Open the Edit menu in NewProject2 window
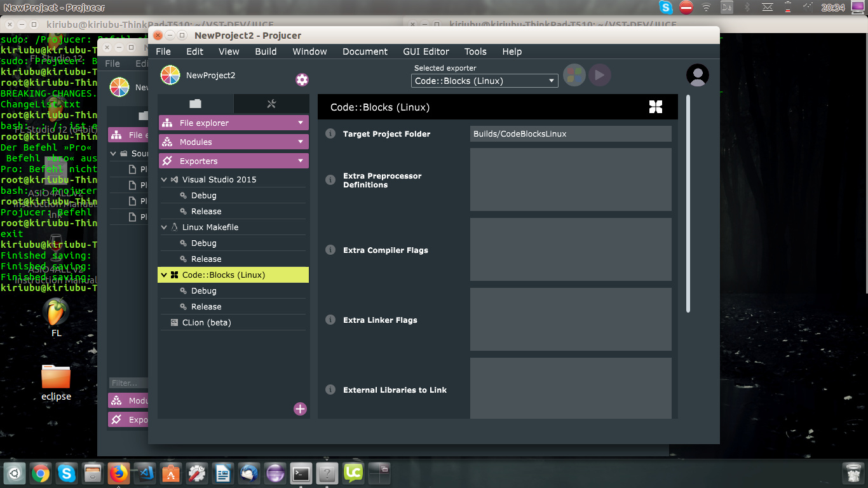Screen dimensions: 868x488 click(194, 51)
